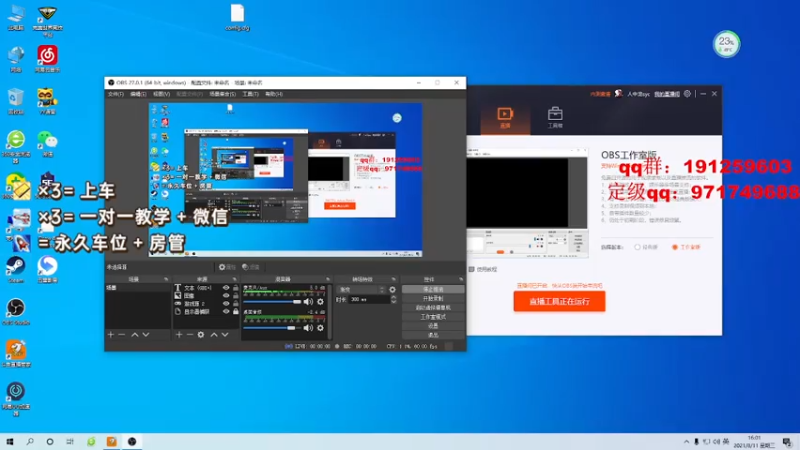Open settings gear of first mixer channel

[320, 302]
